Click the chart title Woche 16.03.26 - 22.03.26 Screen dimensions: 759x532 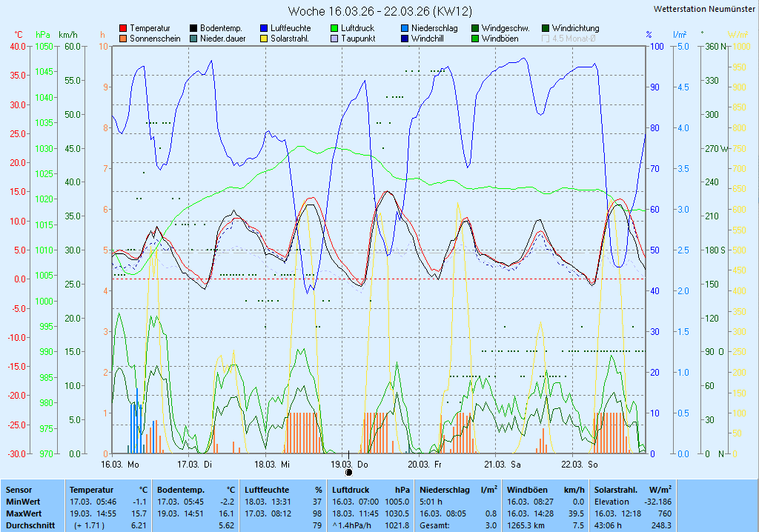pos(379,11)
